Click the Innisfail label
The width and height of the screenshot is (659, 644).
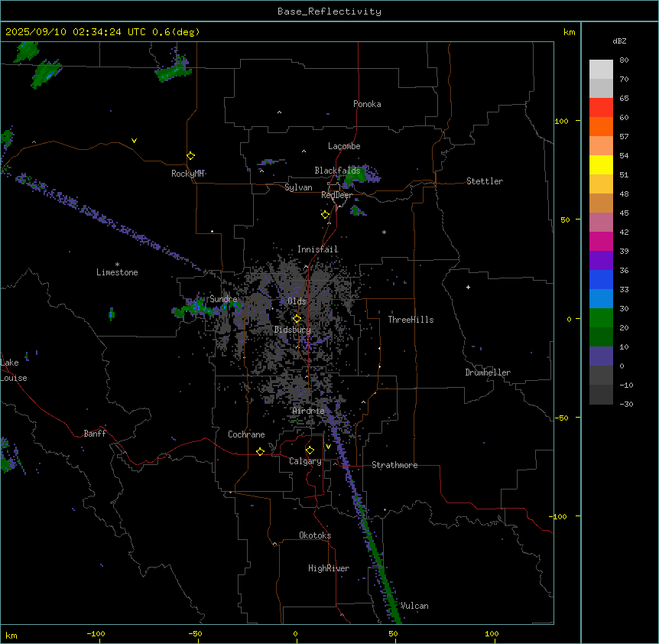point(318,249)
